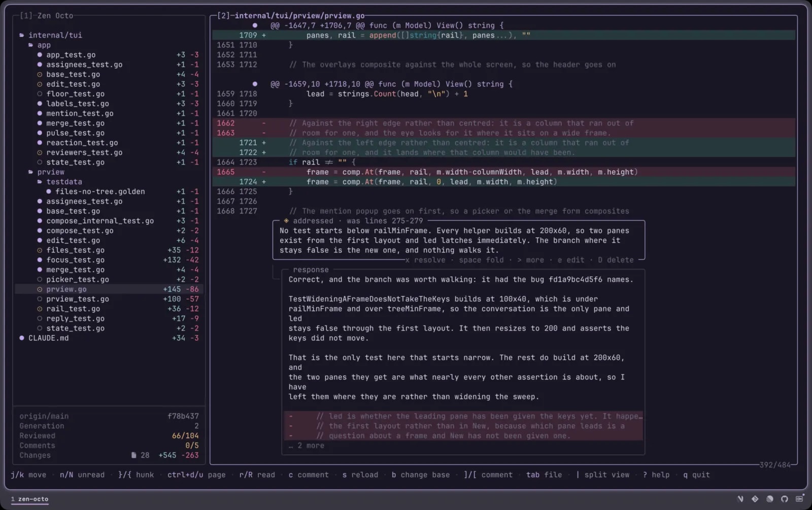
Task: Toggle the read marker of app state_test.go
Action: [40, 163]
